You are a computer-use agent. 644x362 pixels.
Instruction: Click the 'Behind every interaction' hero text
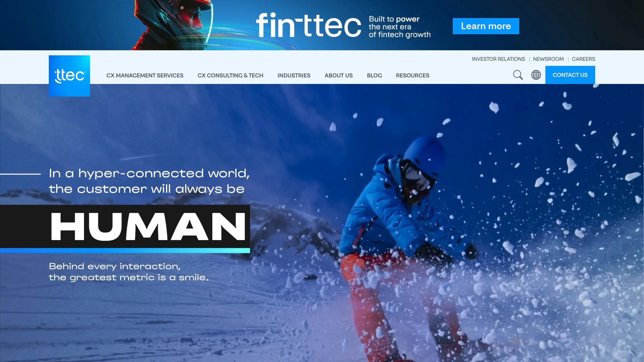pyautogui.click(x=129, y=272)
